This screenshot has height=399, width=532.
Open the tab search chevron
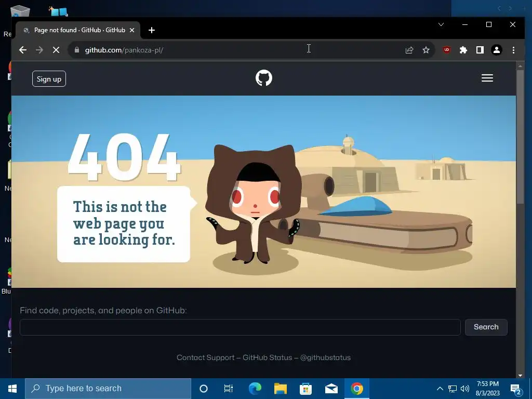click(441, 24)
